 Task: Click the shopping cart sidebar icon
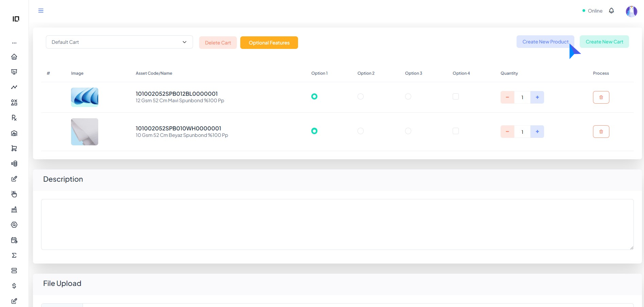click(x=14, y=148)
